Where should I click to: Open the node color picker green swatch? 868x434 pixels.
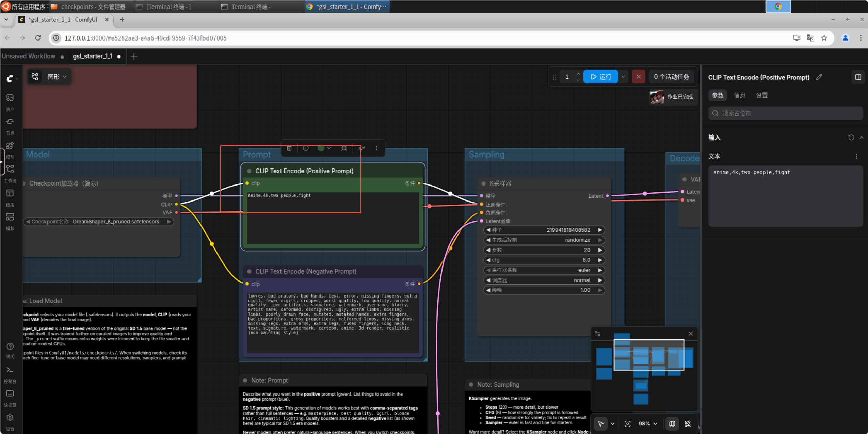(x=321, y=148)
